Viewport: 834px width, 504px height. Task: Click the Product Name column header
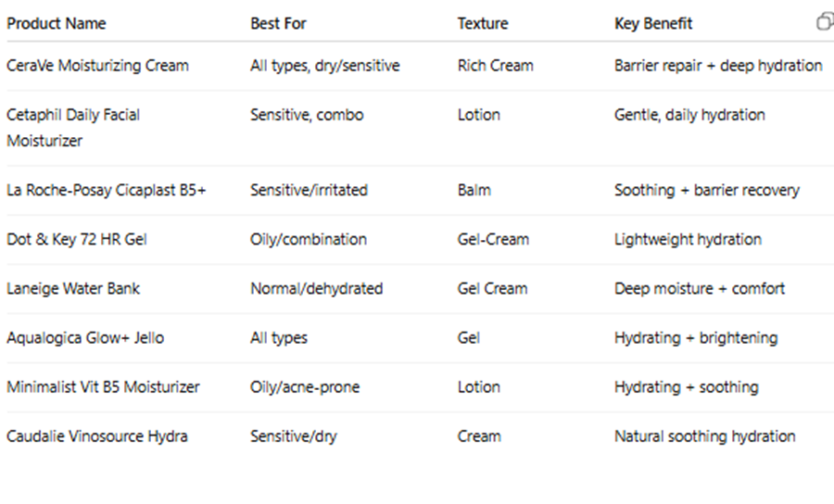(x=57, y=23)
